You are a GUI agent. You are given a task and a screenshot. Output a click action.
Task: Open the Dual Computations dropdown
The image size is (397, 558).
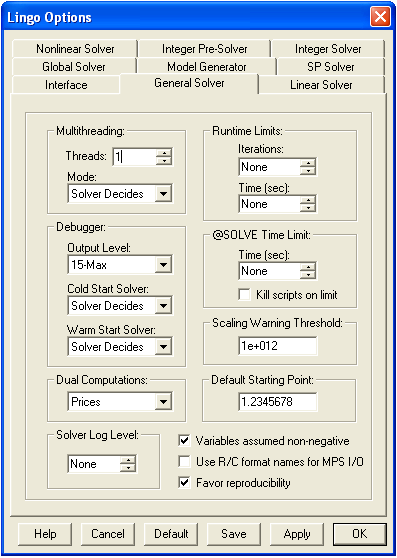(163, 402)
